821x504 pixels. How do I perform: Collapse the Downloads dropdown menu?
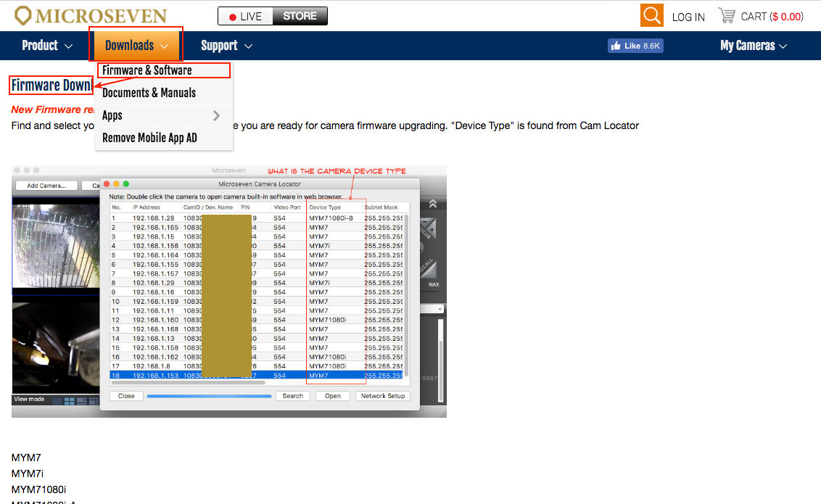136,46
